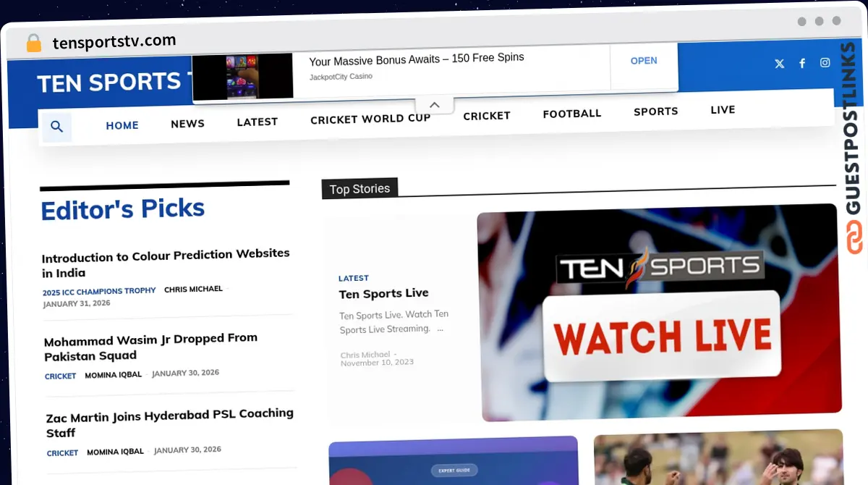
Task: Click the Your Massive Bonus Awaits ad text
Action: point(417,59)
